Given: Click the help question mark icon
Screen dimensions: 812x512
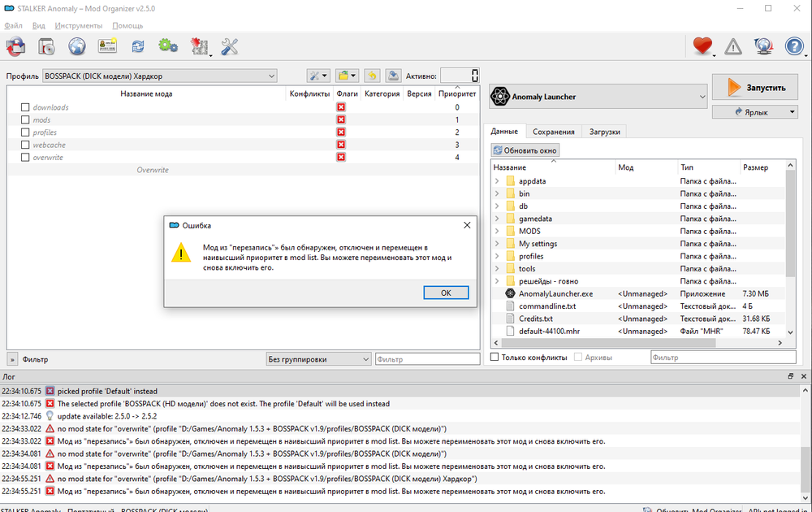Looking at the screenshot, I should (x=794, y=46).
